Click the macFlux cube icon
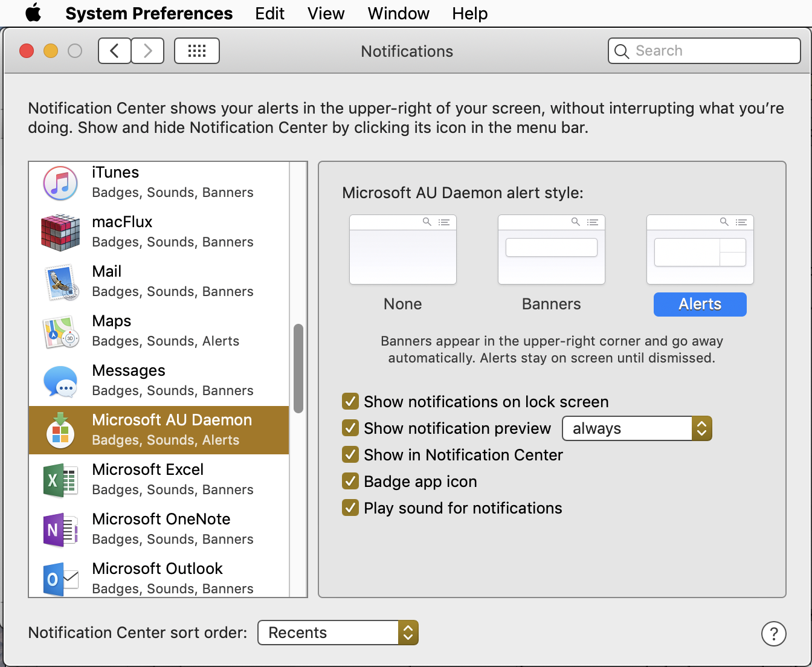812x667 pixels. tap(60, 233)
